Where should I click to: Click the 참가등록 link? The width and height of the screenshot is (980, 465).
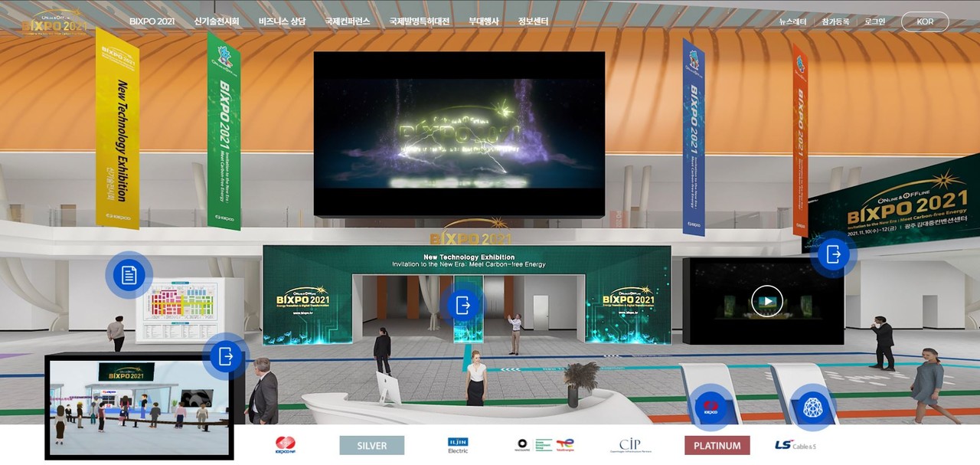835,21
